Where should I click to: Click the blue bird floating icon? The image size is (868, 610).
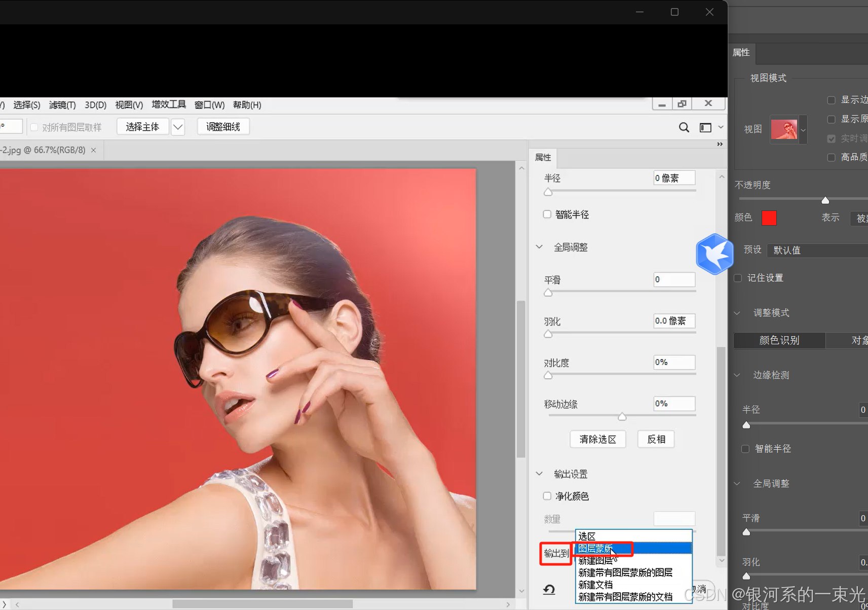point(714,254)
